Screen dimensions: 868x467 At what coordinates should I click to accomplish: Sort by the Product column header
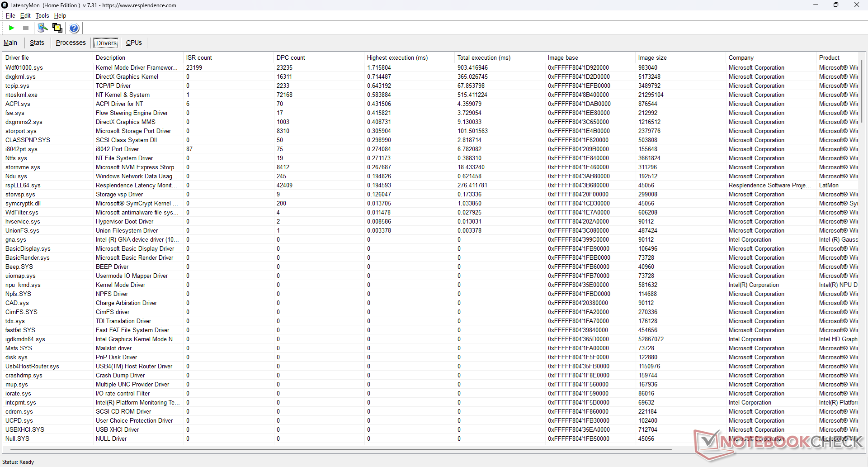tap(837, 57)
